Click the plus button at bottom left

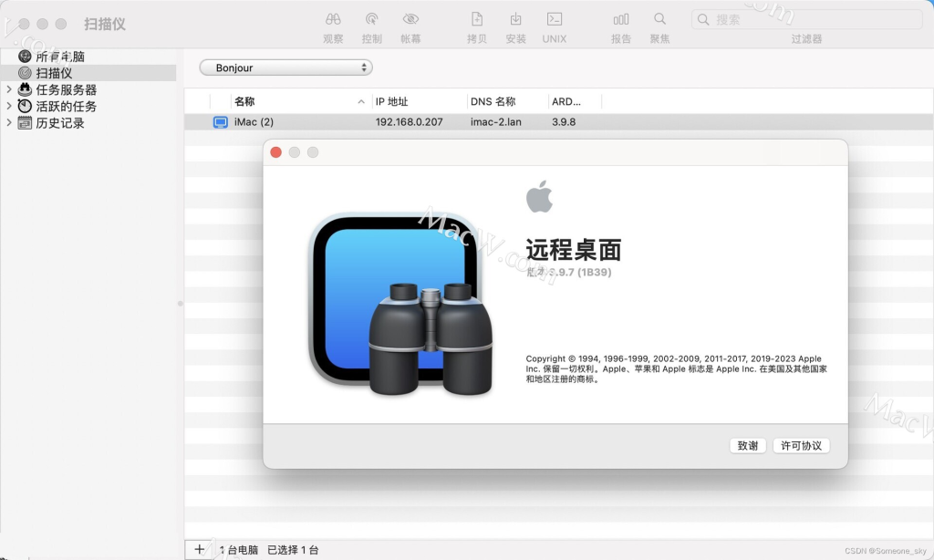point(200,549)
